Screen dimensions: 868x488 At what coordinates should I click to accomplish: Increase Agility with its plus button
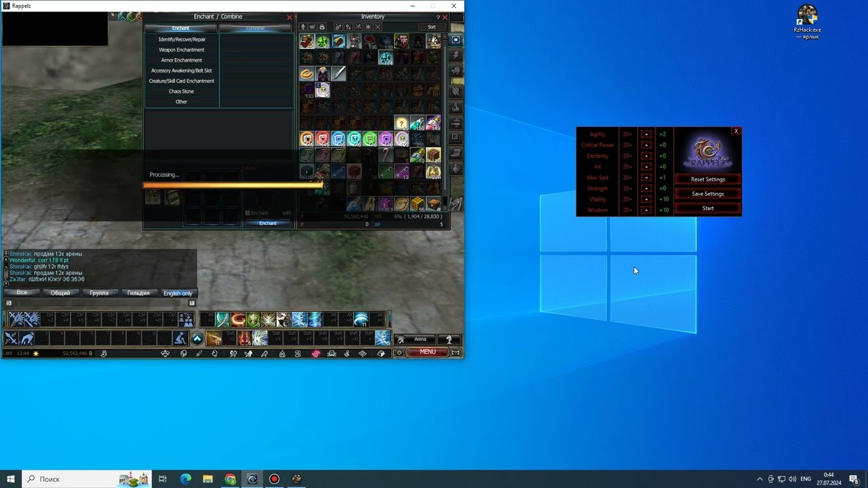tap(646, 134)
